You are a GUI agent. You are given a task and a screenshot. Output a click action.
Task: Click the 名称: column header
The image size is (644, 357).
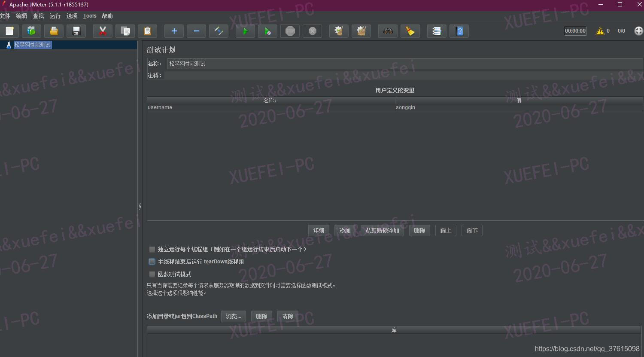(271, 101)
